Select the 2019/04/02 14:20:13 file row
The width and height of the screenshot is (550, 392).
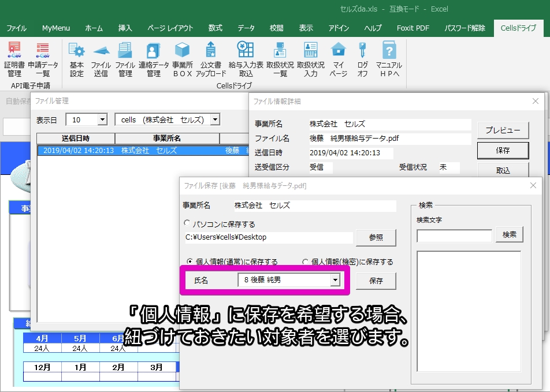(x=143, y=151)
